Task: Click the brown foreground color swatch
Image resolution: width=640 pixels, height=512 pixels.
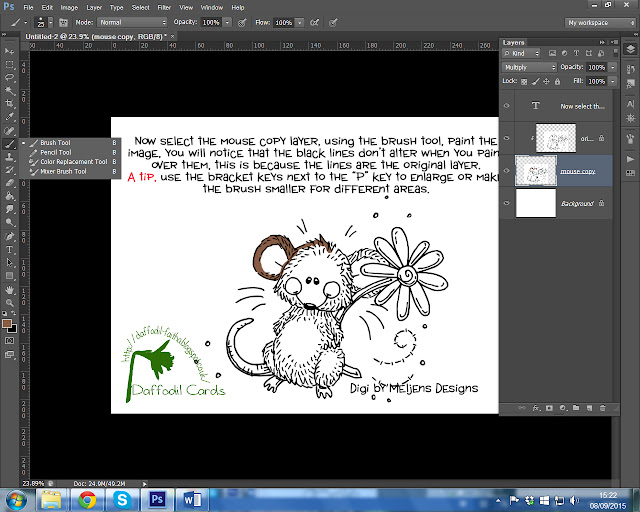Action: [x=6, y=324]
